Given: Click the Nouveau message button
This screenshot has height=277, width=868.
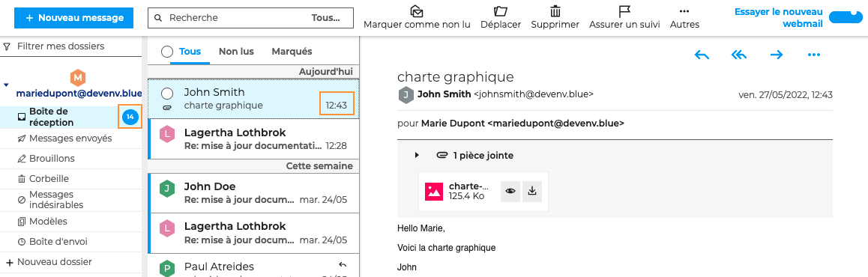Looking at the screenshot, I should tap(73, 18).
